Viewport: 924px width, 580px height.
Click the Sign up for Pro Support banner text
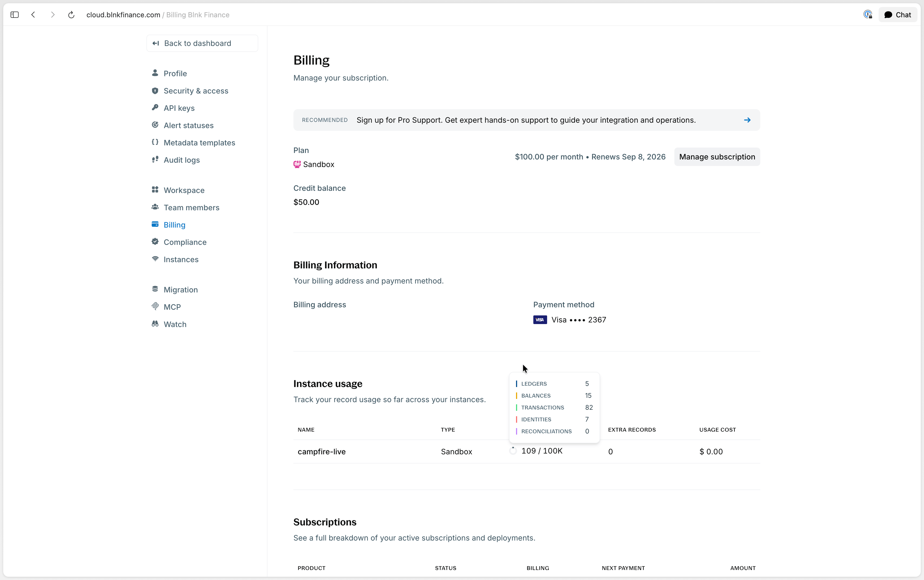tap(526, 120)
